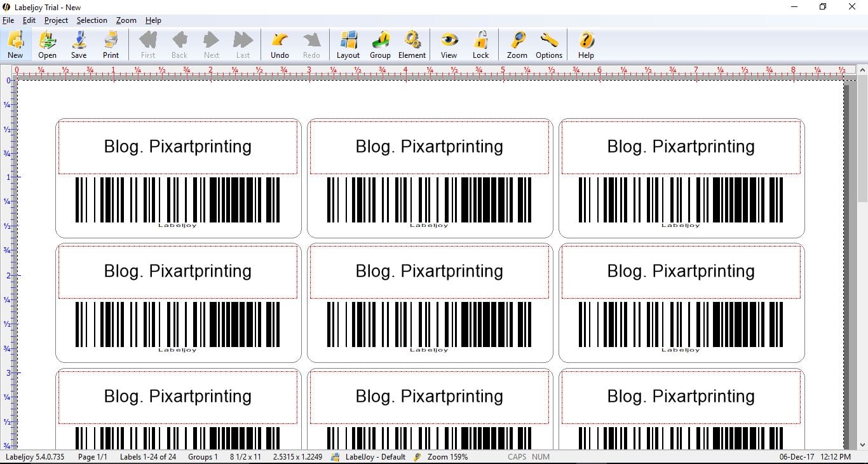868x464 pixels.
Task: Click the horizontal ruler at 4 inches
Action: pyautogui.click(x=405, y=72)
